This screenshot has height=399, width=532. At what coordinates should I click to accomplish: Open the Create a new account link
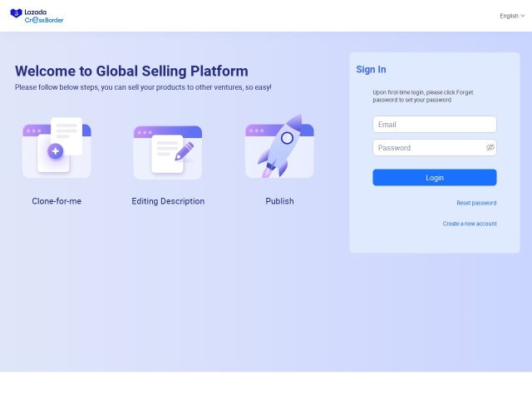tap(470, 224)
